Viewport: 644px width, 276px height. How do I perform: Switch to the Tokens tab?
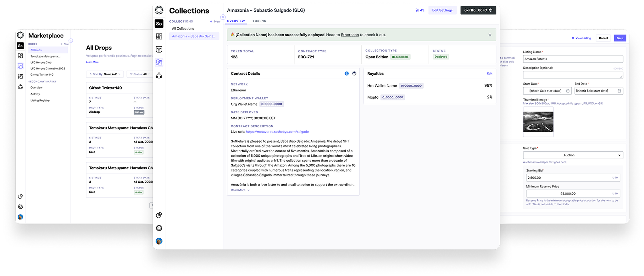[x=259, y=21]
